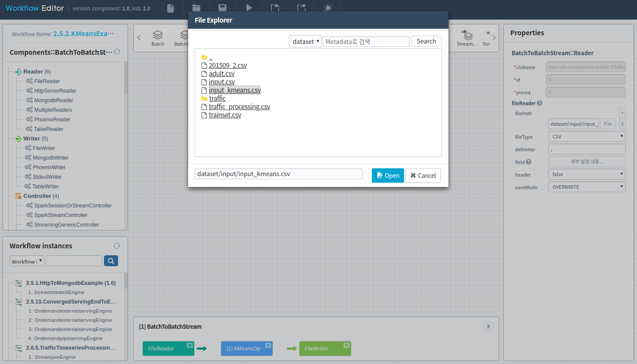Click the plus button above filePath

pos(622,113)
